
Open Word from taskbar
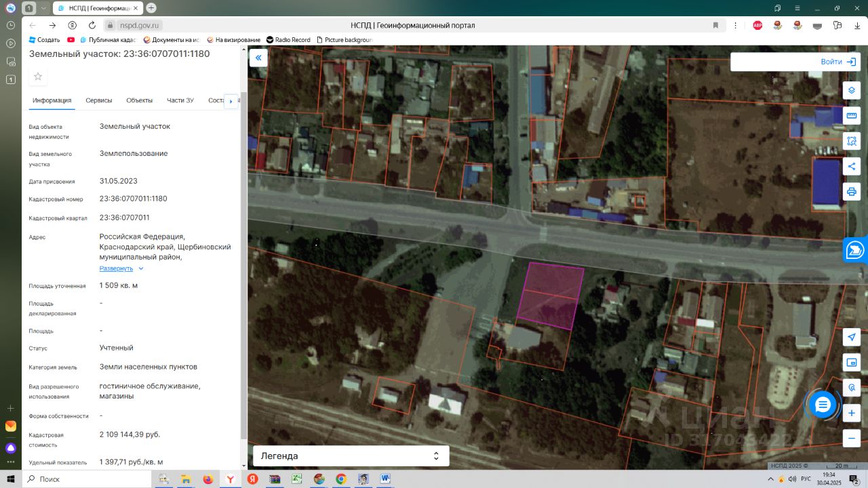tap(385, 479)
